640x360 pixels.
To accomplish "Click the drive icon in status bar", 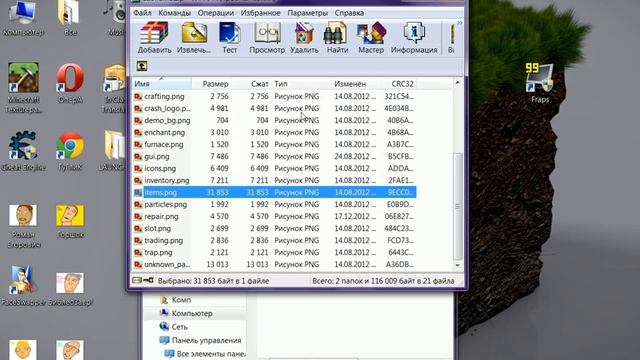I will (x=137, y=280).
